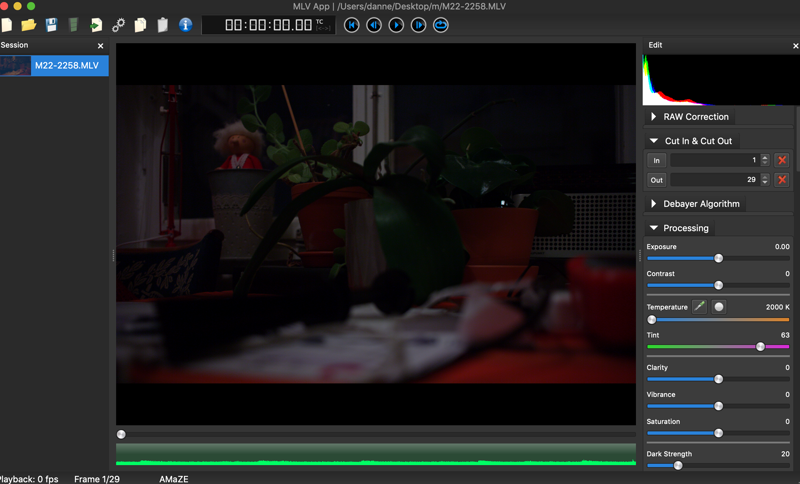Image resolution: width=800 pixels, height=484 pixels.
Task: Pick white balance with the eyedropper icon
Action: (x=699, y=307)
